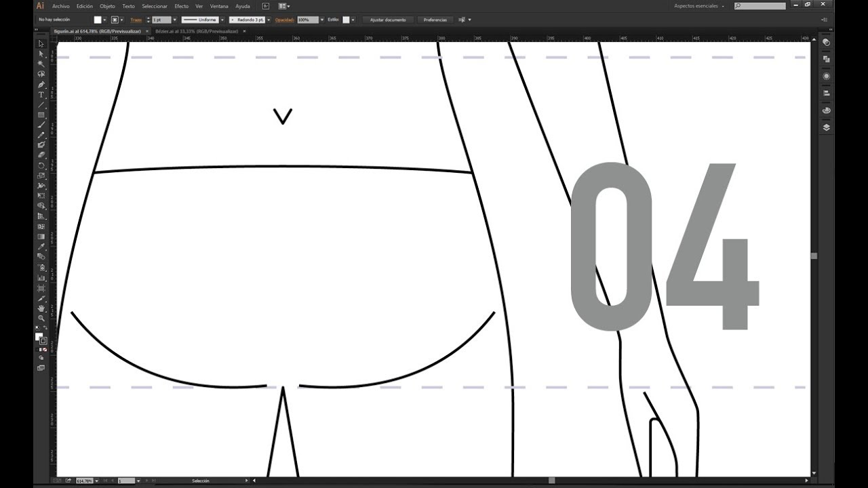Switch to the Bézier.ai document tab
Screen dimensions: 868x488
coord(197,31)
